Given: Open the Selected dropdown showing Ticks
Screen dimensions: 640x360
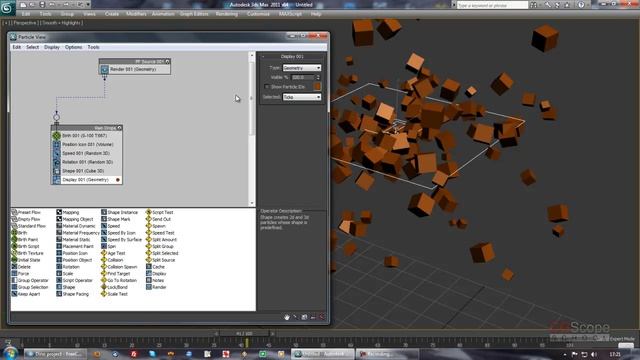Looking at the screenshot, I should (302, 97).
